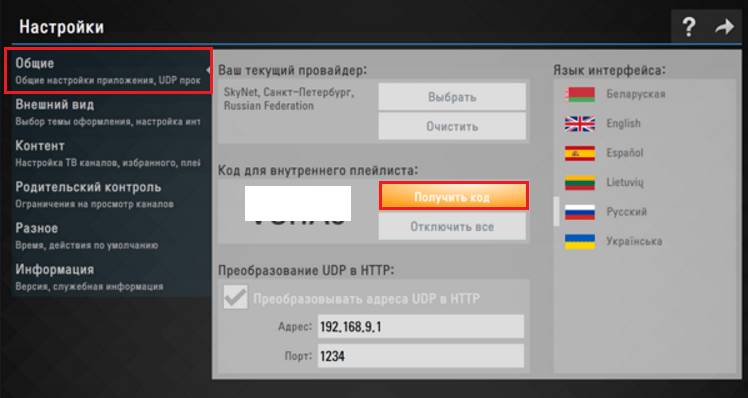Click the exit arrow icon
The height and width of the screenshot is (398, 748).
coord(724,26)
